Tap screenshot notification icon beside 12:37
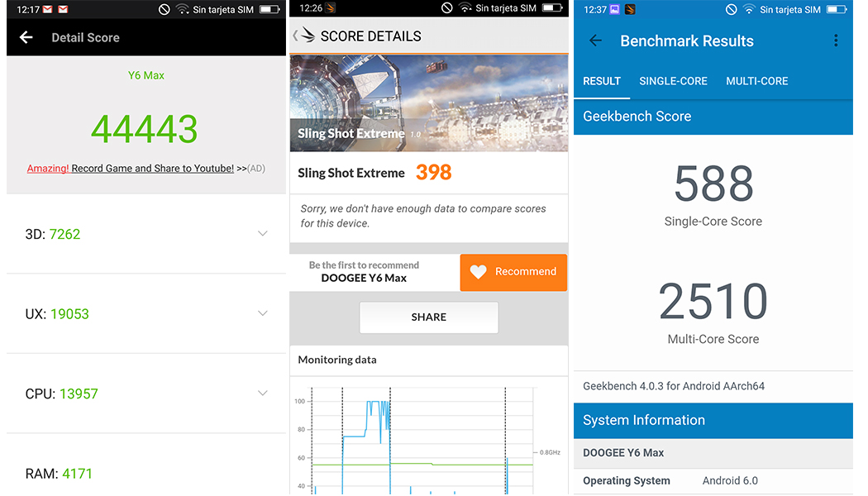Viewport: 868px width, 496px height. pos(614,9)
